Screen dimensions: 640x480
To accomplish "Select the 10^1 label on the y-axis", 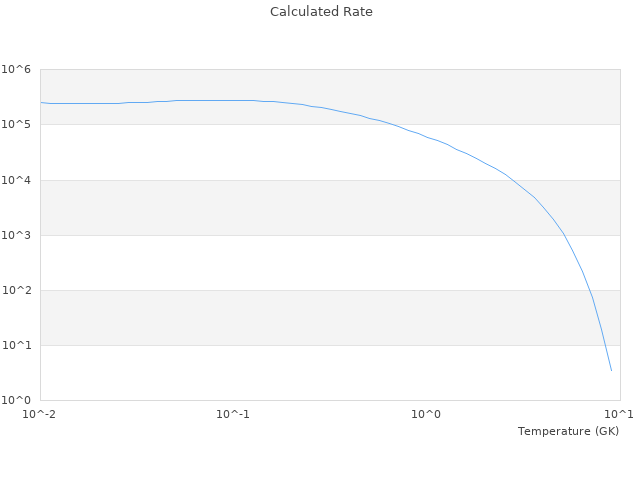I will click(17, 345).
